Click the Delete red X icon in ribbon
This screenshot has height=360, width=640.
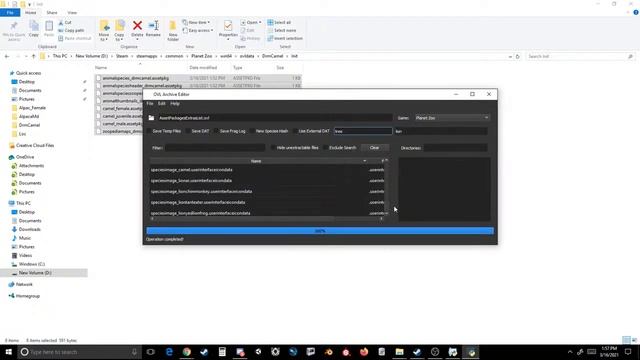pos(137,26)
